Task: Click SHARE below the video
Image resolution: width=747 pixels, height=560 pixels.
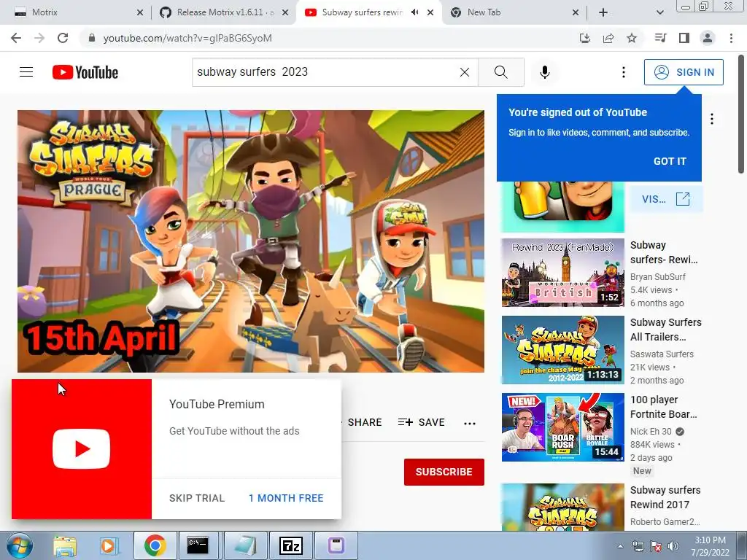Action: (365, 422)
